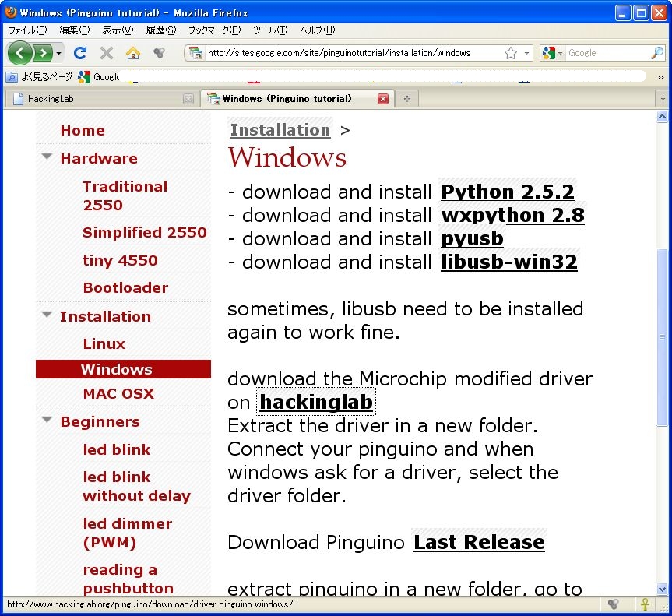Close the HackingLab tab

(188, 99)
